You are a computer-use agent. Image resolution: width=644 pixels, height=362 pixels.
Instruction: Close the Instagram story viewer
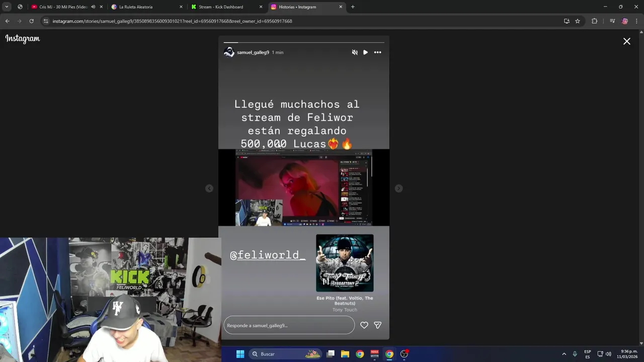point(627,42)
